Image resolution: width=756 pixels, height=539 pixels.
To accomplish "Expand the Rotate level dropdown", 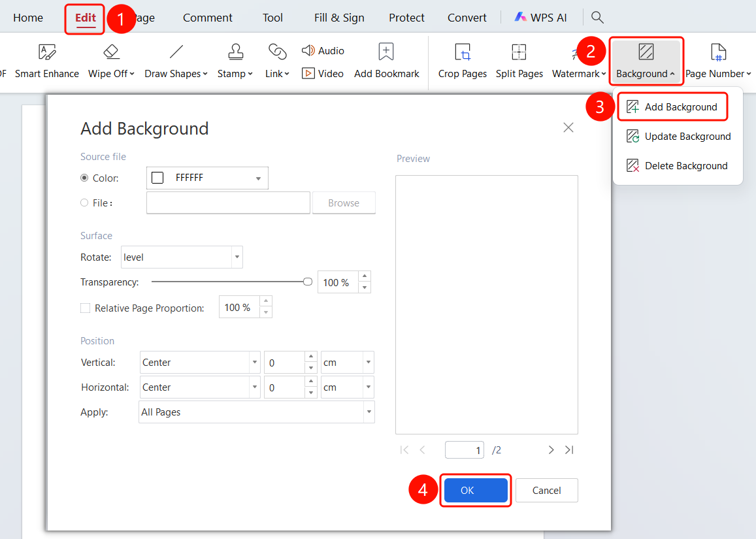I will tap(182, 257).
